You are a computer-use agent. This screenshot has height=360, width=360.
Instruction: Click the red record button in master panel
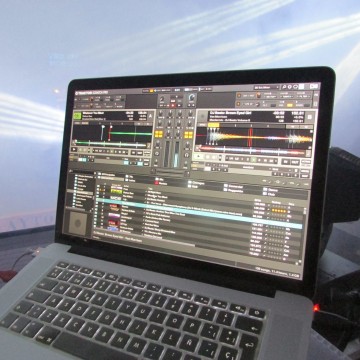[173, 106]
